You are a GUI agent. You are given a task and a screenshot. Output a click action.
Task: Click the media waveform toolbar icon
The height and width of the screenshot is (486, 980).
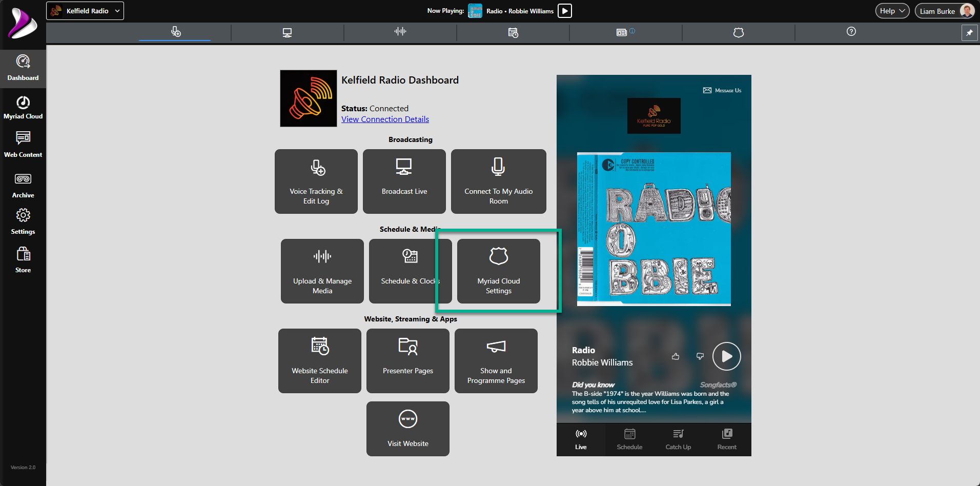coord(400,32)
